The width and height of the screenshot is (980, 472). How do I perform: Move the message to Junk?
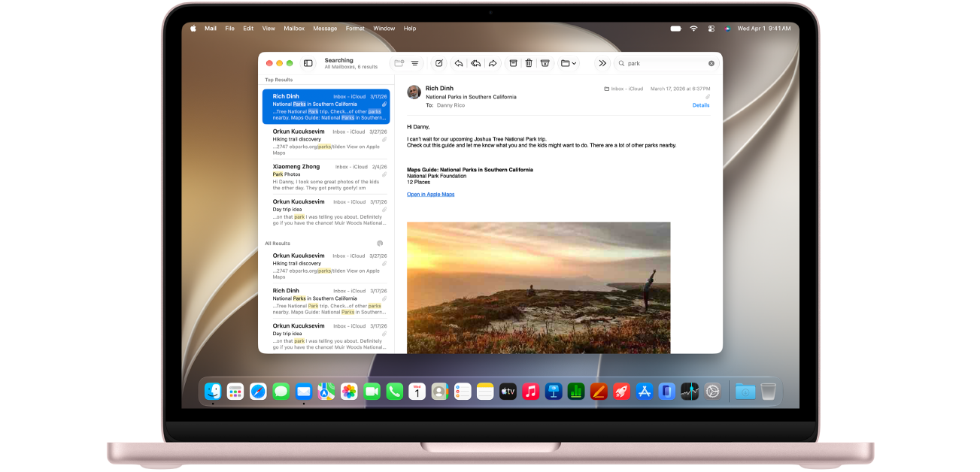545,63
